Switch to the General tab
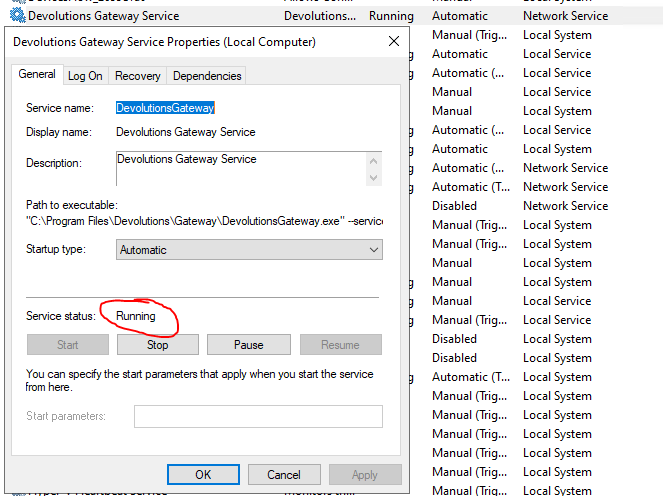Image resolution: width=663 pixels, height=496 pixels. (x=37, y=74)
